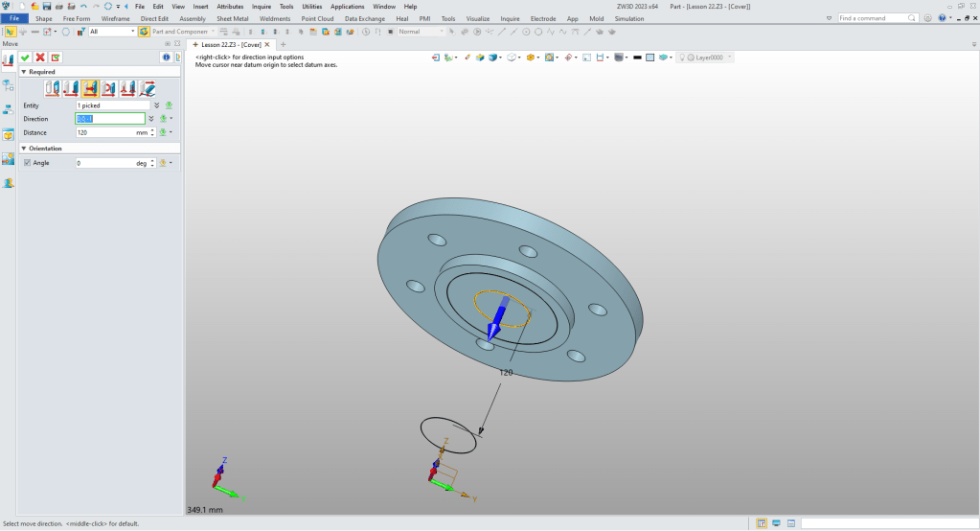Collapse the Orientation section
Image resolution: width=980 pixels, height=531 pixels.
click(x=24, y=149)
